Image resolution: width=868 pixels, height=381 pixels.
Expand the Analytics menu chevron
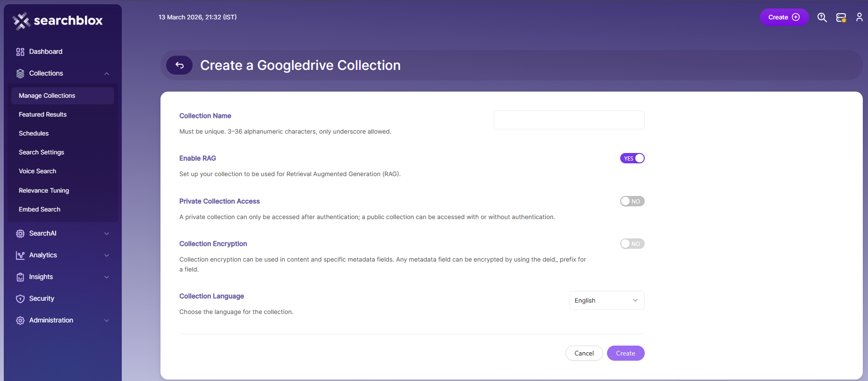pos(107,255)
